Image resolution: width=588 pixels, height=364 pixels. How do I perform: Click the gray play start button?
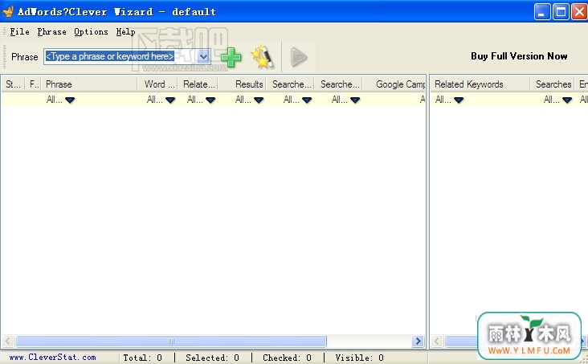[x=300, y=57]
